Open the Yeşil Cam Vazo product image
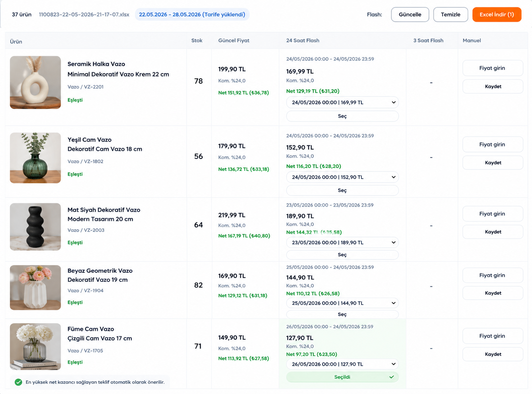The width and height of the screenshot is (532, 394). coord(35,158)
